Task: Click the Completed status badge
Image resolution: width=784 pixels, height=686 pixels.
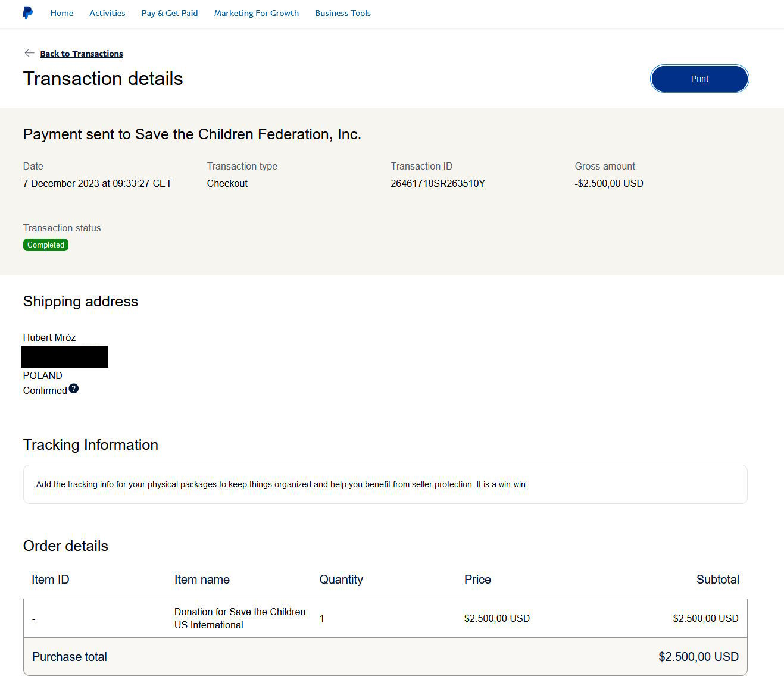Action: 46,245
